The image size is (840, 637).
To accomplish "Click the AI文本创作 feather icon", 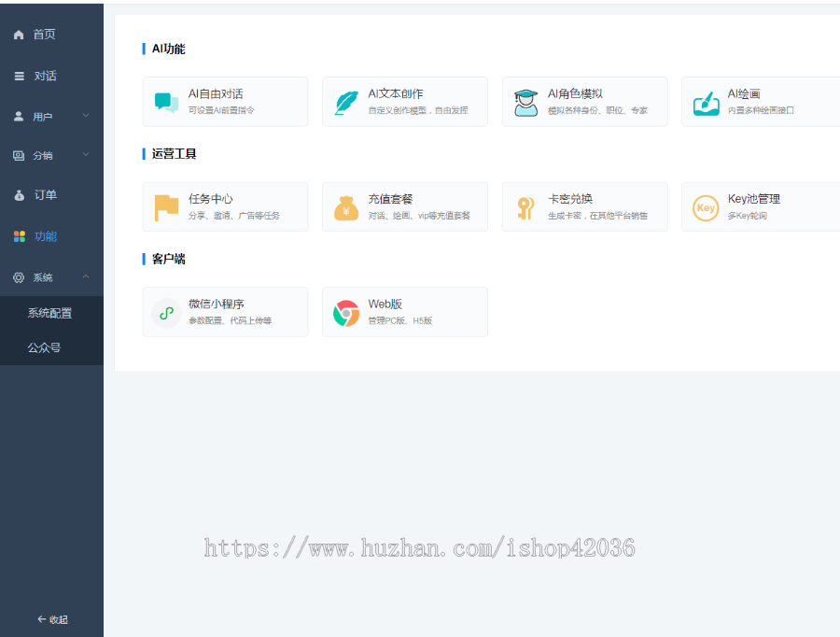I will point(346,103).
